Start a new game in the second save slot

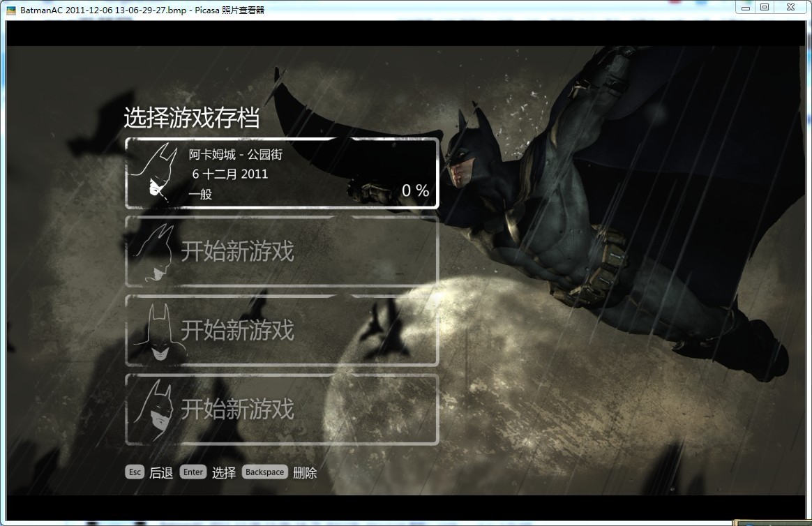click(282, 251)
